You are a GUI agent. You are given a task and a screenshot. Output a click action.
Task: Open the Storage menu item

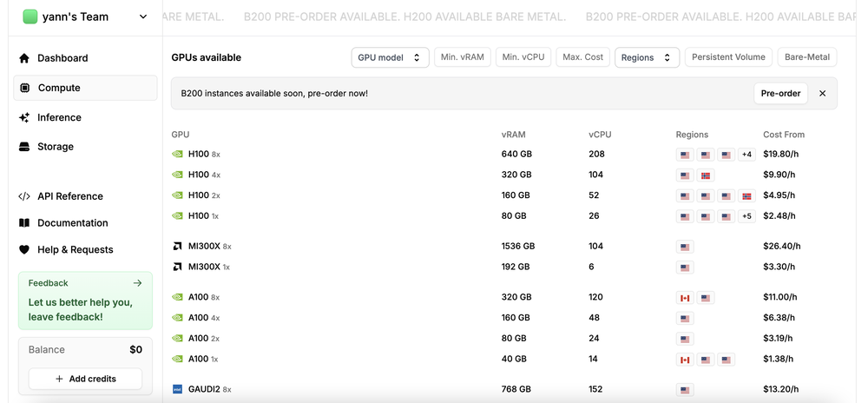[x=56, y=147]
